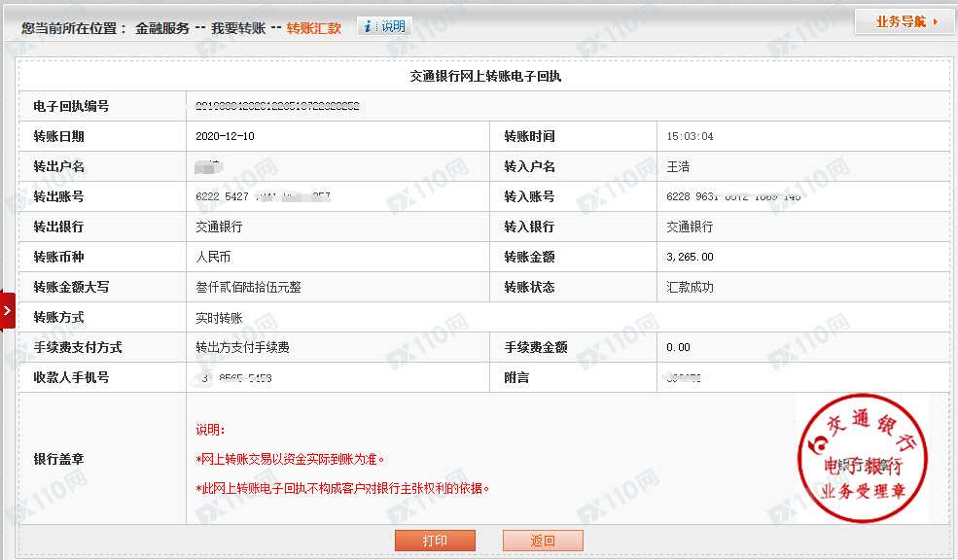Viewport: 958px width, 560px height.
Task: Click the 转账金额大写 label
Action: coord(71,287)
